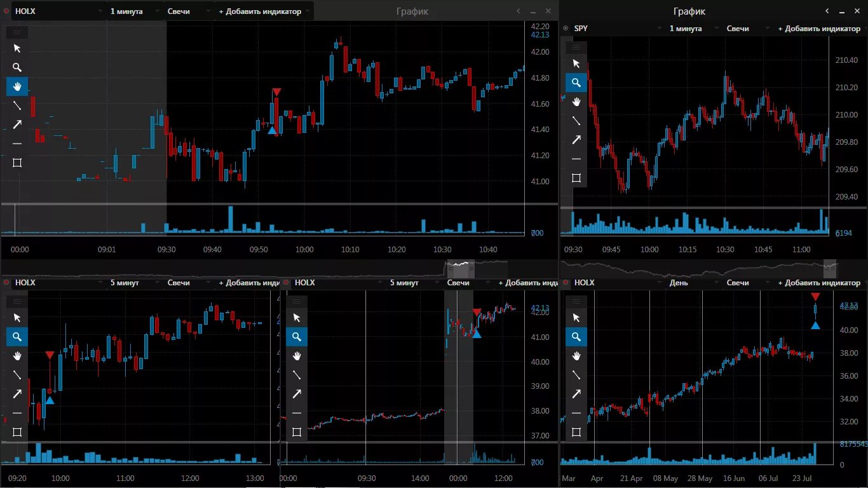Click Добавить индикатор in top-left HOLX 1 минута chart
The height and width of the screenshot is (488, 868).
pyautogui.click(x=264, y=11)
